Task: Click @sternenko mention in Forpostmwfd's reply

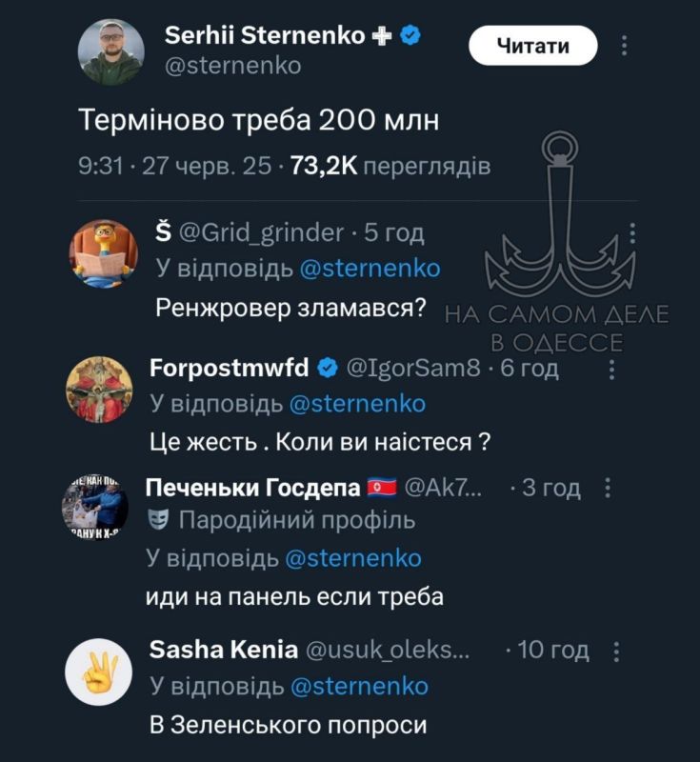Action: point(356,404)
